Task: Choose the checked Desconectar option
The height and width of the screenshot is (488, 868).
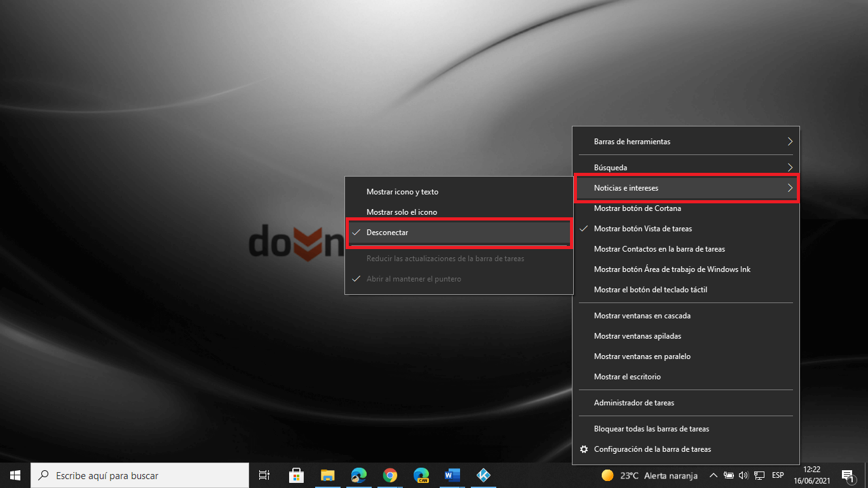Action: 459,233
